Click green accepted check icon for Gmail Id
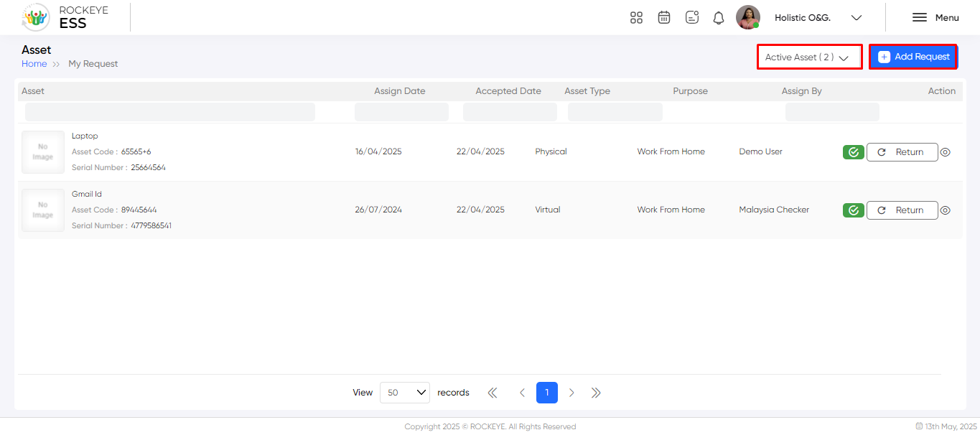980x435 pixels. (853, 210)
